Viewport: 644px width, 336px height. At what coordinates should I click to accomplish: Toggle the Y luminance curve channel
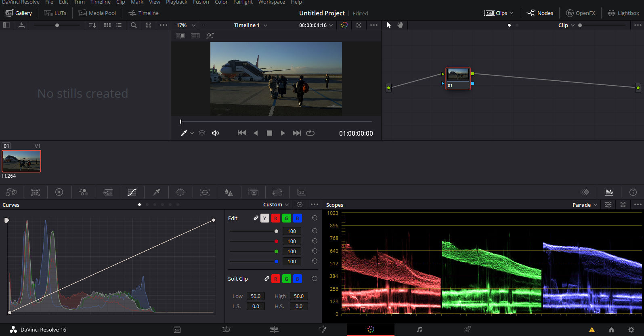tap(264, 218)
